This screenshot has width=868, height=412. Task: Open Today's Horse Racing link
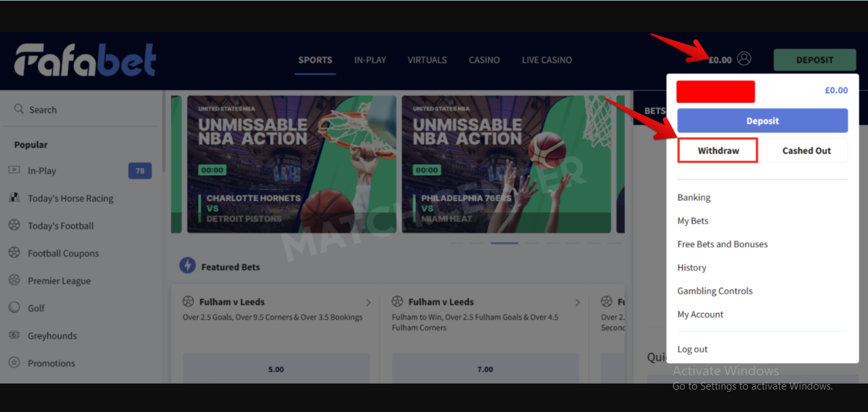coord(71,198)
